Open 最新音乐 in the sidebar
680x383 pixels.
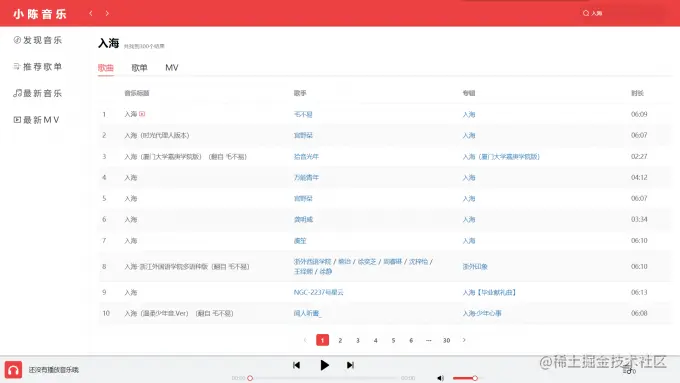(38, 93)
